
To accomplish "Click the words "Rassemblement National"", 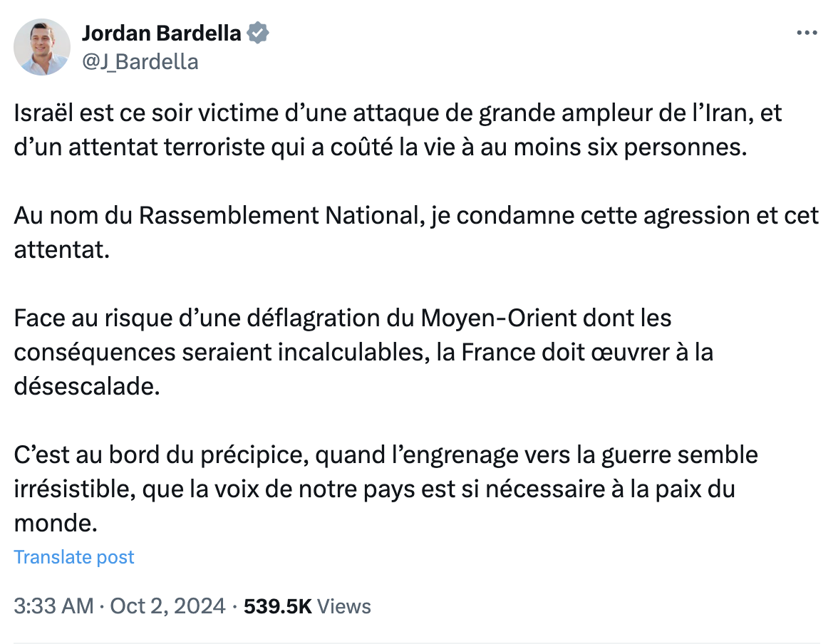I will click(x=279, y=216).
